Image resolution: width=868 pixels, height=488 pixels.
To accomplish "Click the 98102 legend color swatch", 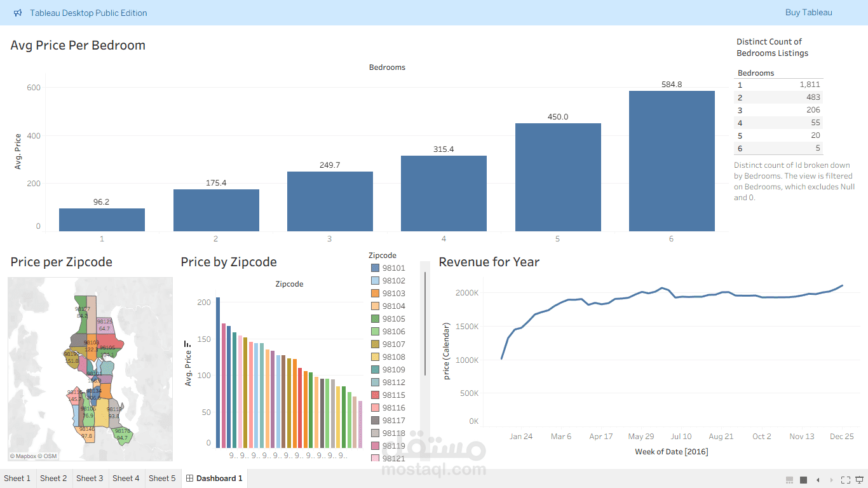I will (375, 281).
